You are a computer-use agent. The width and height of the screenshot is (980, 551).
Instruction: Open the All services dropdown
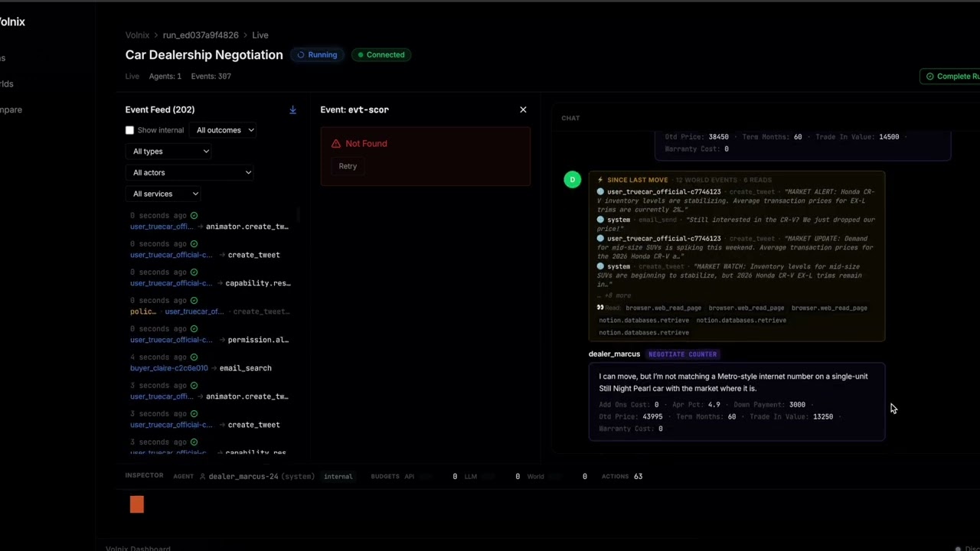point(165,194)
